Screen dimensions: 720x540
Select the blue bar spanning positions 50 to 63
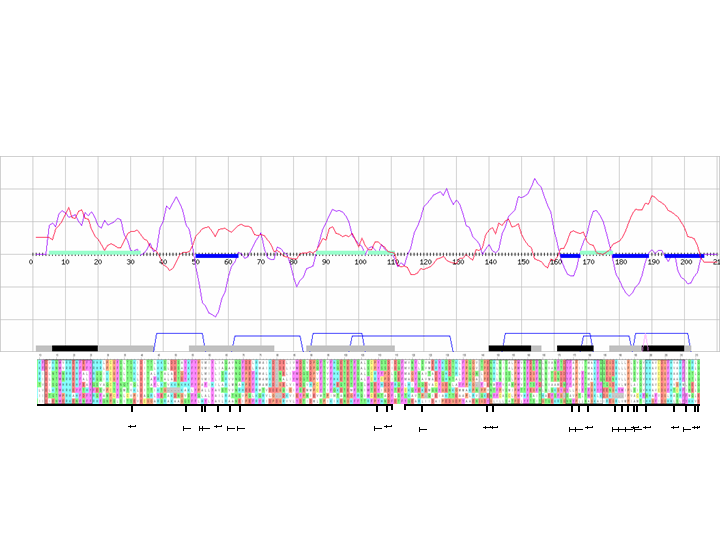pos(217,255)
